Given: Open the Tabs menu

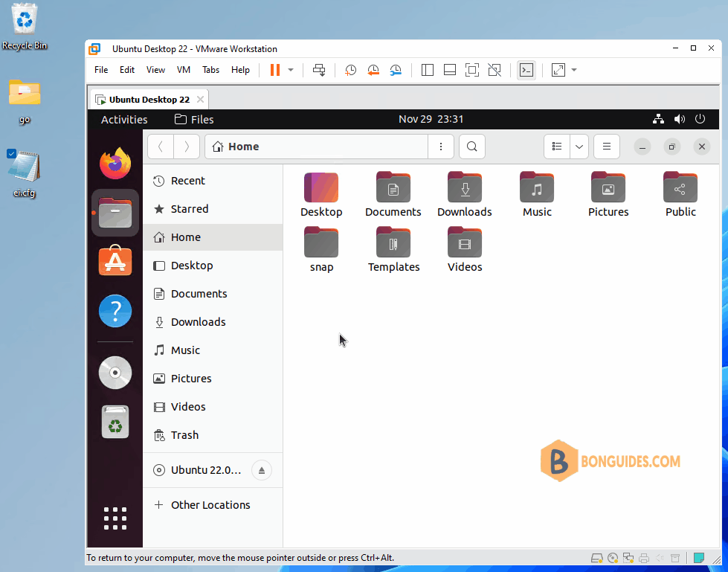Looking at the screenshot, I should (x=210, y=70).
